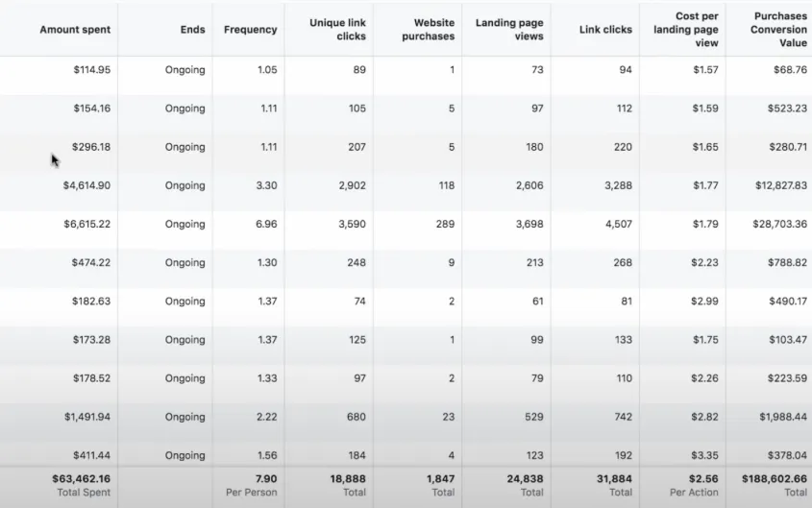Screen dimensions: 812x508
Task: Sort by Amount spent column header
Action: [x=75, y=30]
